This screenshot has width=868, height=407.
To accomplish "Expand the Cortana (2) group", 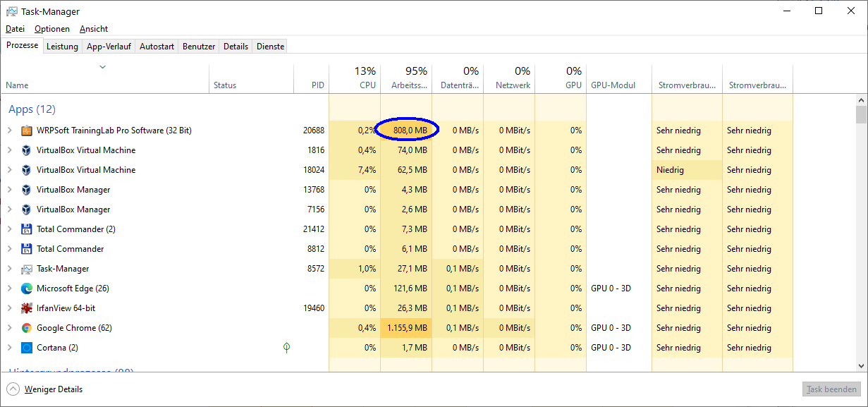I will [x=9, y=348].
